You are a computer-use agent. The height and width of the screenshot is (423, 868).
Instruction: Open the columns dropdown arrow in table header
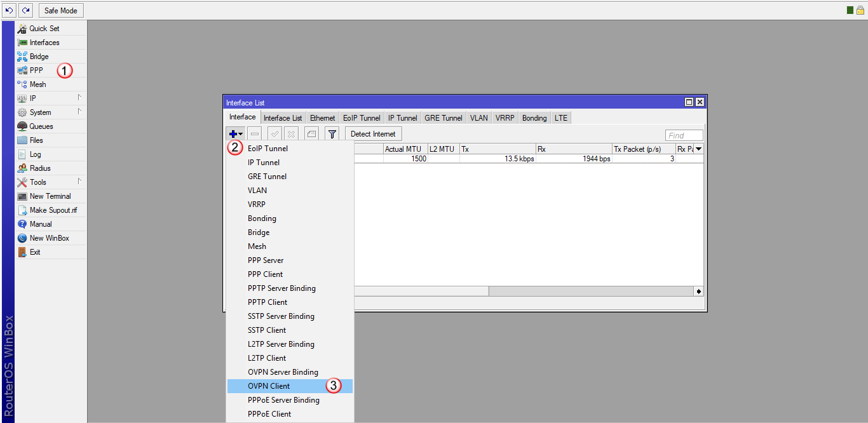(x=699, y=149)
